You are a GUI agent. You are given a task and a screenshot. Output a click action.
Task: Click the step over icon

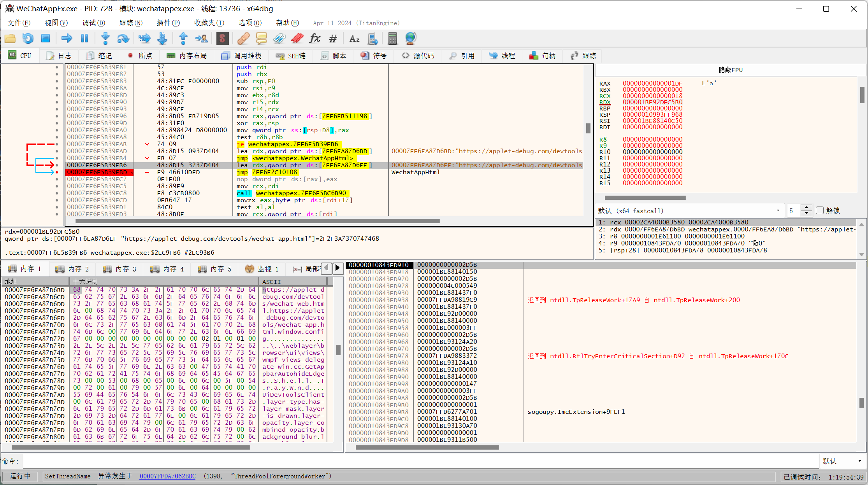(x=123, y=39)
